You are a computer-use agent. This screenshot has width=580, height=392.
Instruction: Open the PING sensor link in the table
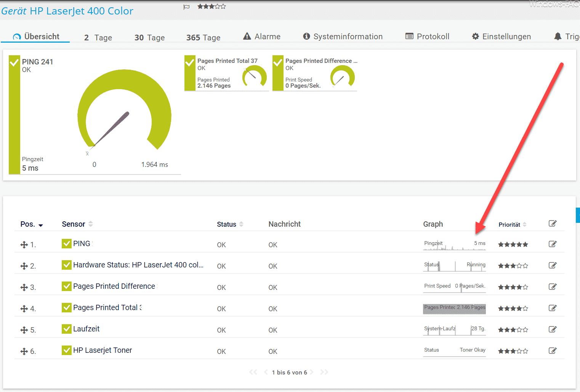(82, 243)
